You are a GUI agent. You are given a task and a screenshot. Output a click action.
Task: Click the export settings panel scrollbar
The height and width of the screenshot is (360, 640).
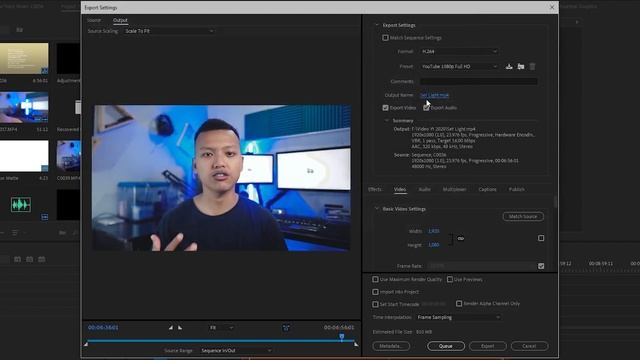[555, 202]
